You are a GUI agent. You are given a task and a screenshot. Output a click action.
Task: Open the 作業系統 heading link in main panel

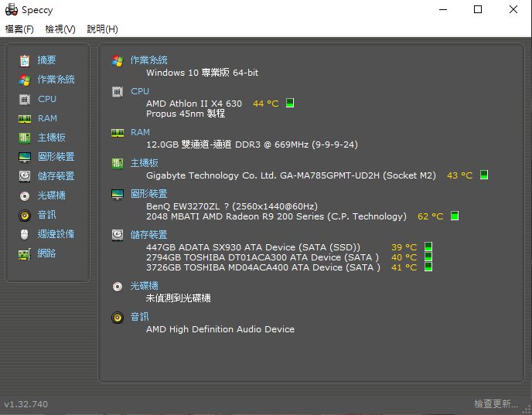(x=149, y=60)
